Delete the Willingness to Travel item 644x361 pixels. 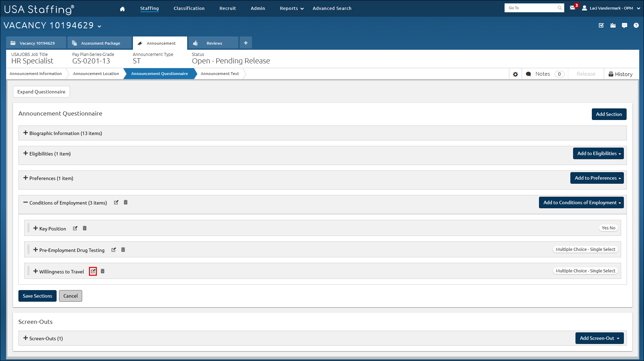[103, 271]
